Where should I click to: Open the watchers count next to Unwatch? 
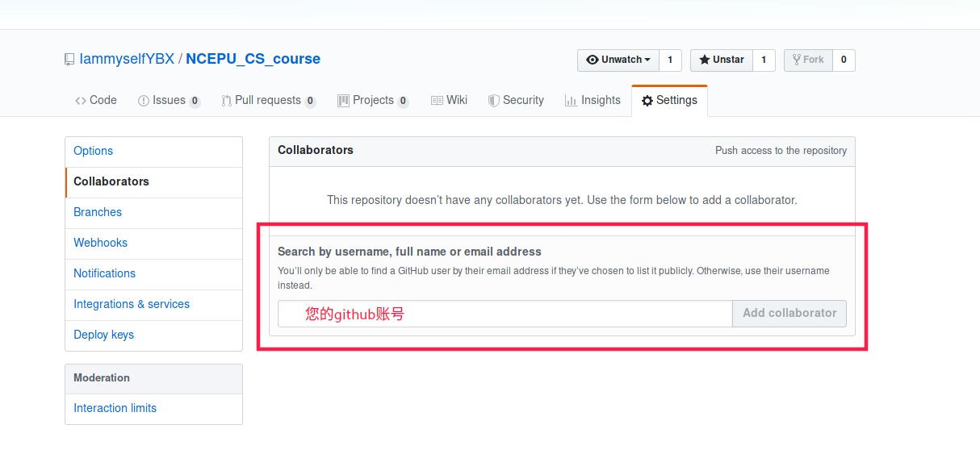(670, 60)
